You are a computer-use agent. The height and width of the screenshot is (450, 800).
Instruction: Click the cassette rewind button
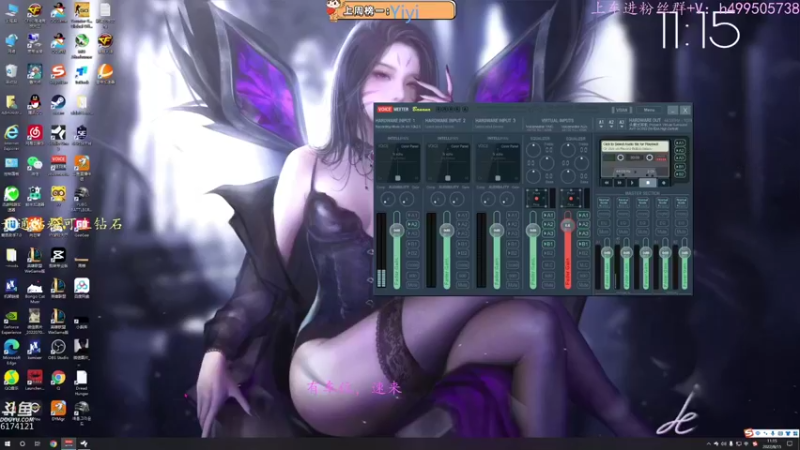pyautogui.click(x=607, y=183)
